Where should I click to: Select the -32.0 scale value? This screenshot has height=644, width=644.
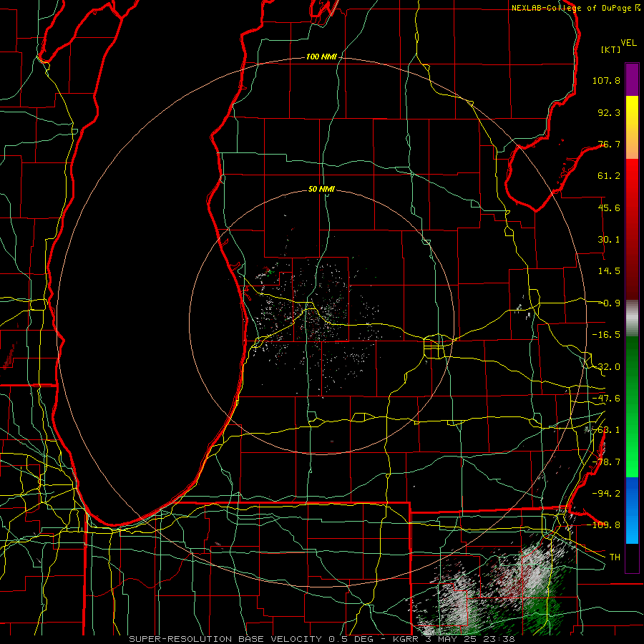606,366
